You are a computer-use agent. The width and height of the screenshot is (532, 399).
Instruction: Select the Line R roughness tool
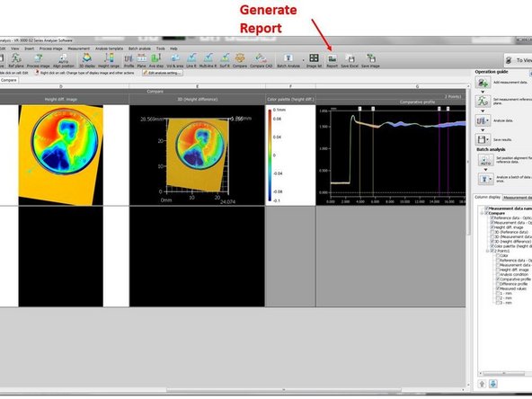[x=191, y=60]
